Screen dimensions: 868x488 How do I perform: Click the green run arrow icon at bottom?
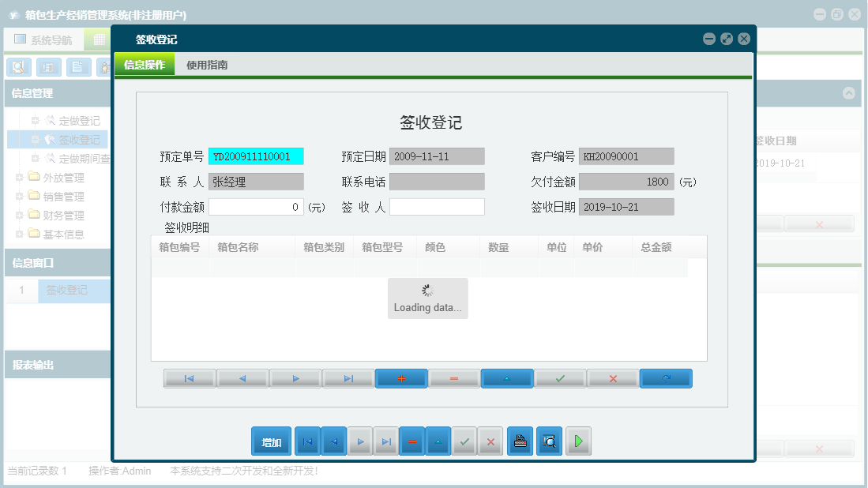[577, 441]
